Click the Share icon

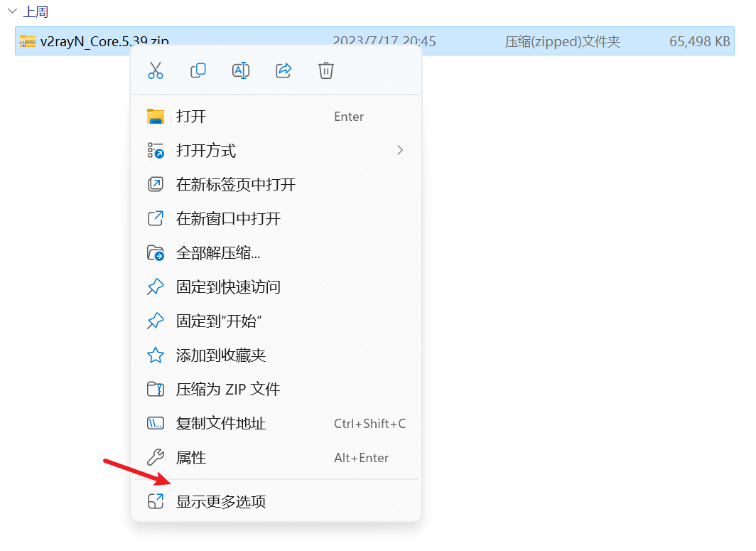[x=283, y=70]
